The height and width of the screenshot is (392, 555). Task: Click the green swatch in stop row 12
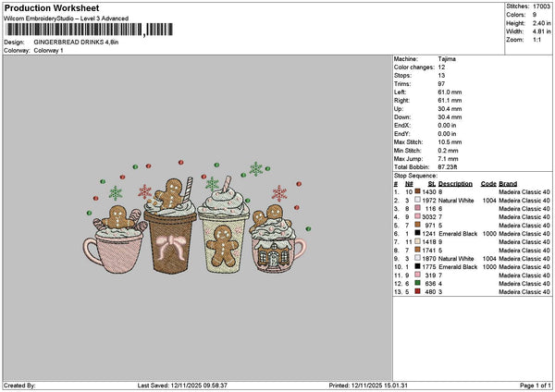coord(418,283)
